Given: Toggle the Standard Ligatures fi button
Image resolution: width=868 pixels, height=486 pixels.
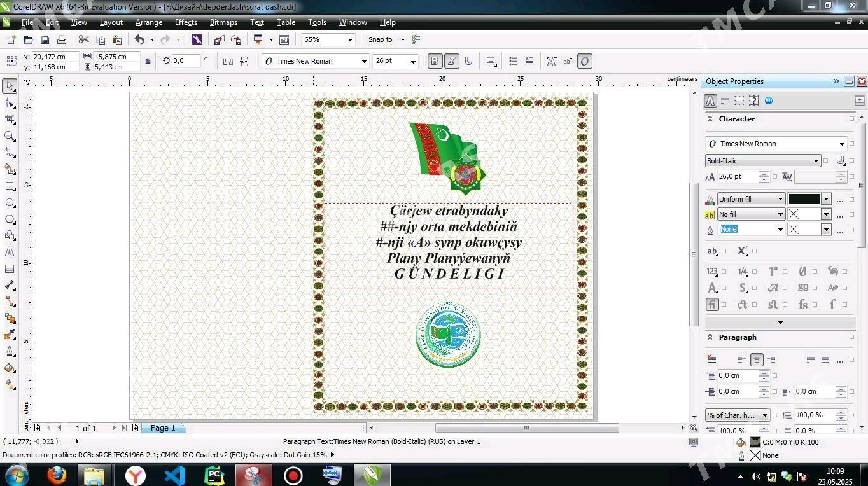Looking at the screenshot, I should 712,304.
